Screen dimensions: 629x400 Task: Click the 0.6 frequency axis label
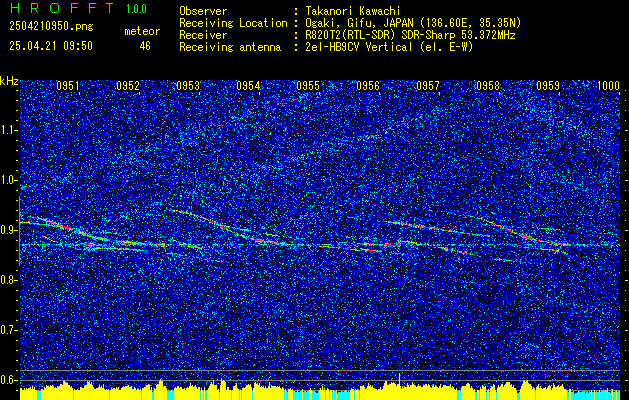click(9, 380)
